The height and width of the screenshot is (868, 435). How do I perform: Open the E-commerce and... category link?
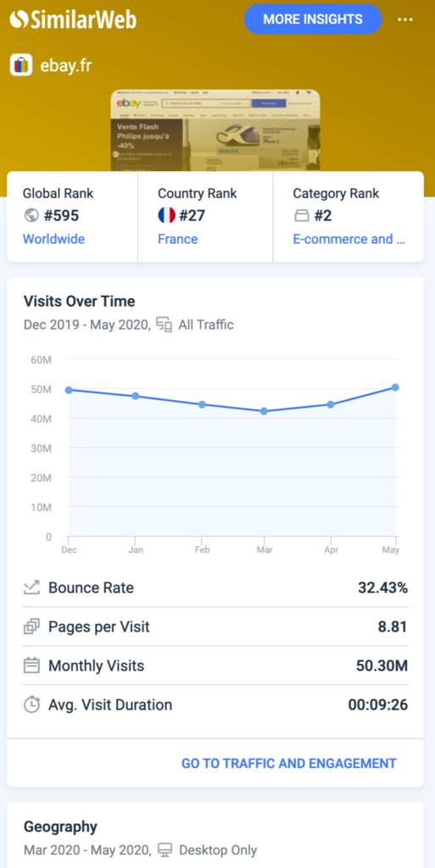(349, 239)
